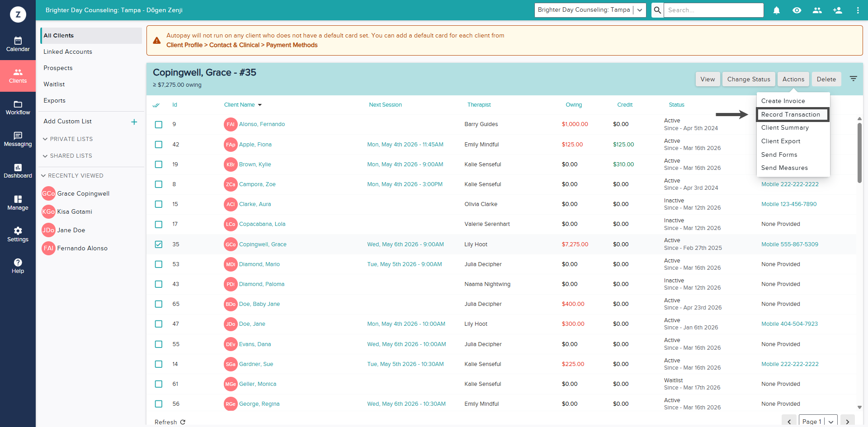This screenshot has width=868, height=427.
Task: Collapse the RECENTLY VIEWED section
Action: click(72, 175)
